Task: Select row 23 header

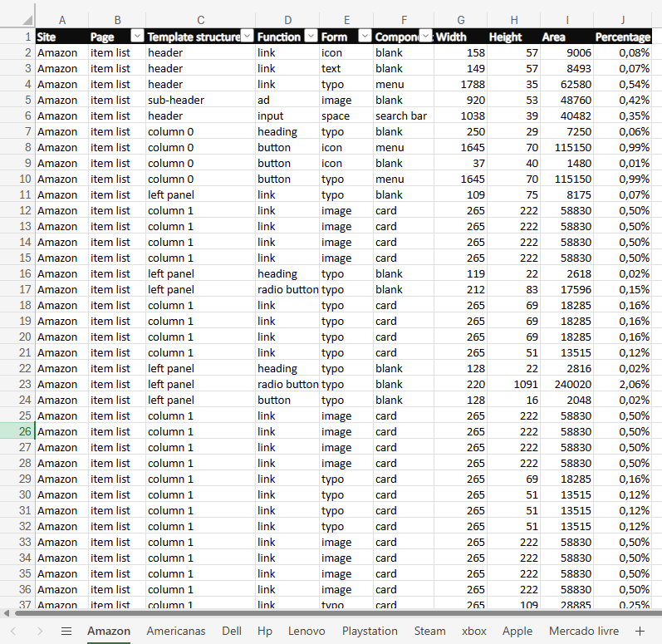Action: point(17,384)
